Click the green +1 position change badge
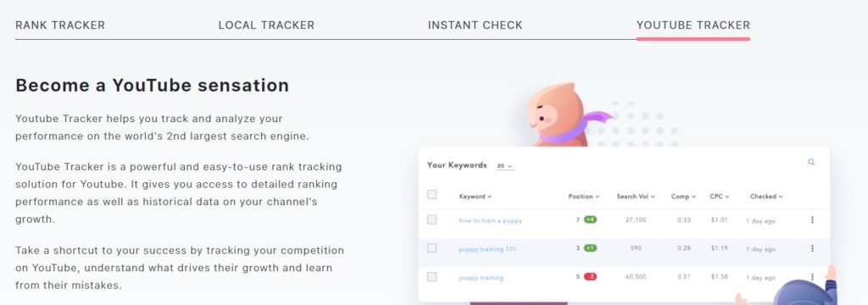This screenshot has width=868, height=305. click(x=590, y=248)
